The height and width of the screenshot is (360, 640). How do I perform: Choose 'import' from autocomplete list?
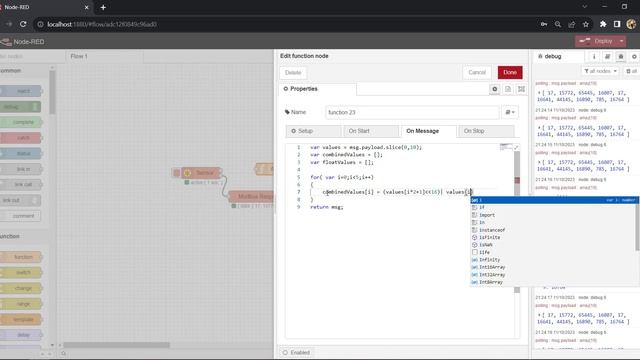[x=553, y=215]
